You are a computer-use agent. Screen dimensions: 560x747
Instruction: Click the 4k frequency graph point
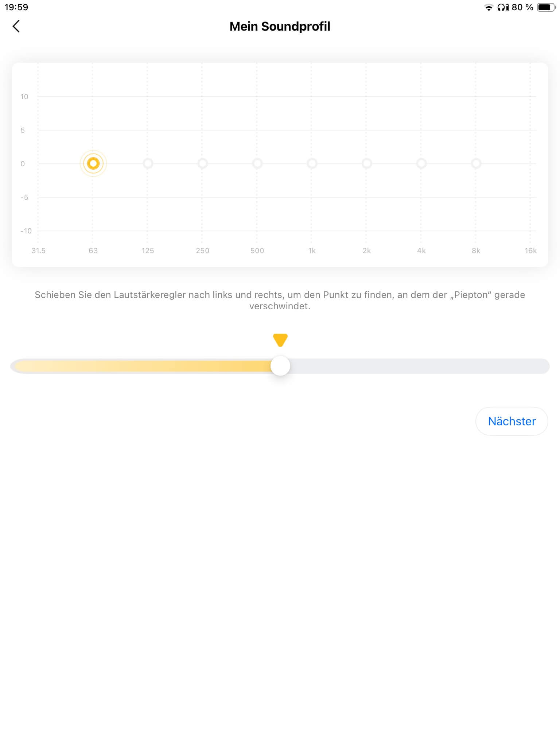[x=421, y=163]
